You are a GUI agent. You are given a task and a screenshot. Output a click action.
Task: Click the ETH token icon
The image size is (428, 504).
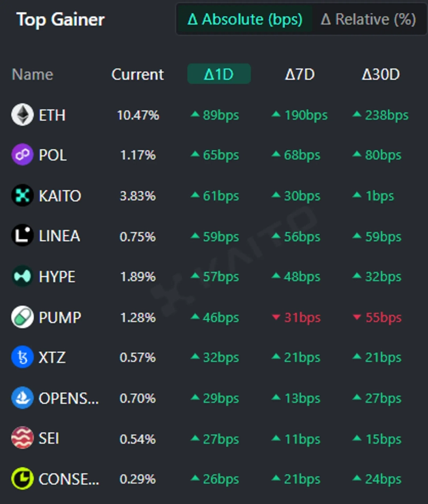[22, 115]
